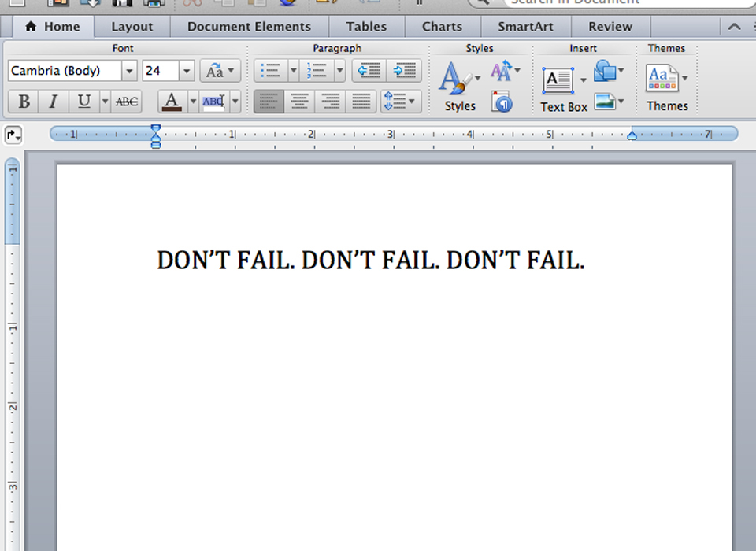The width and height of the screenshot is (756, 551).
Task: Toggle italic formatting
Action: click(54, 102)
